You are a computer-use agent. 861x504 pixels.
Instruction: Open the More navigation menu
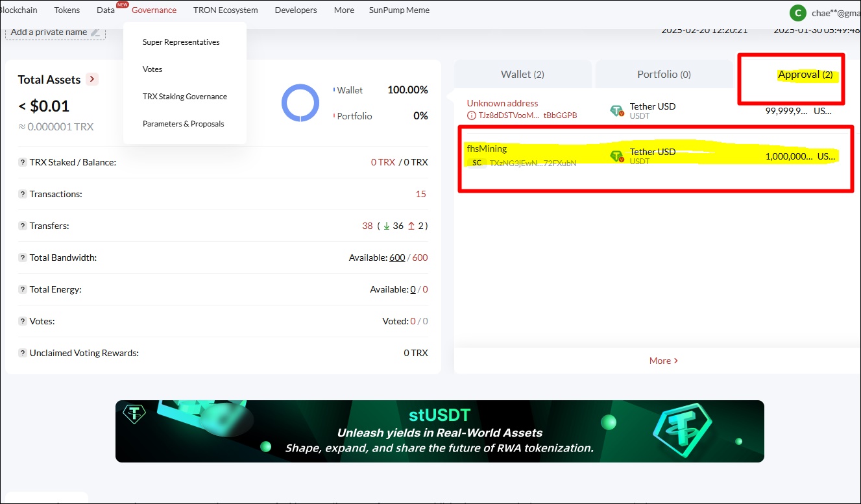pyautogui.click(x=344, y=10)
